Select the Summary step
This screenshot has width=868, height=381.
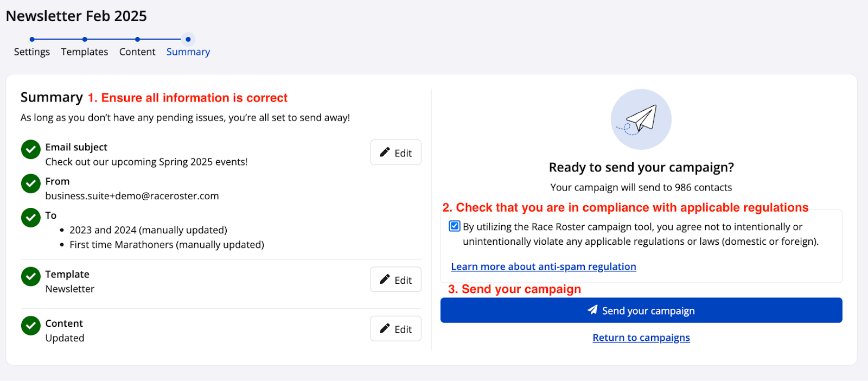coord(188,52)
